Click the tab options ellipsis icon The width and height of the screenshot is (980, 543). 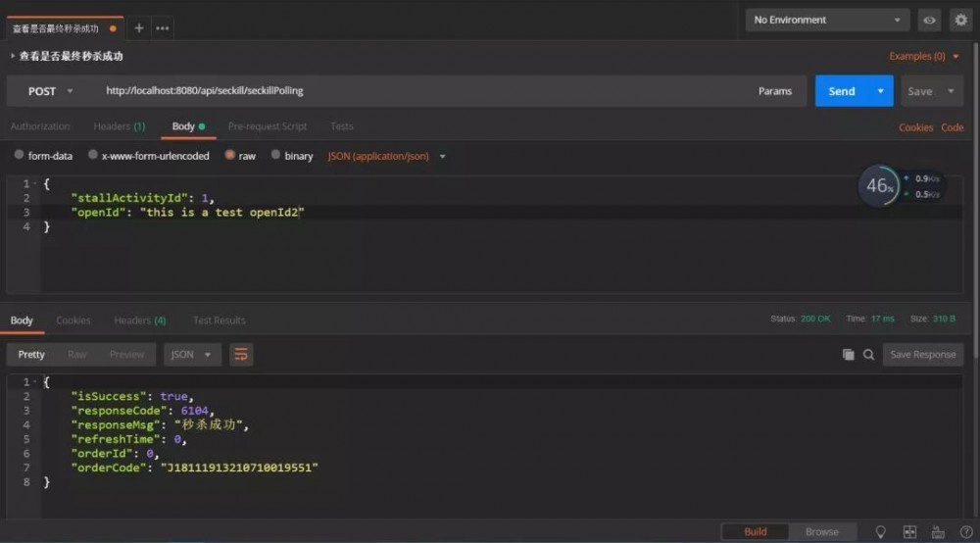163,28
